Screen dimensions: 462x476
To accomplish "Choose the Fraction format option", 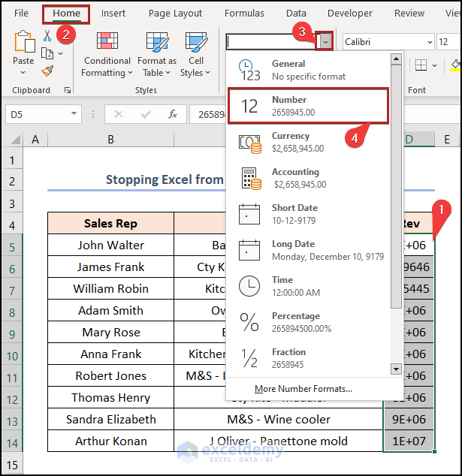I will [x=308, y=358].
